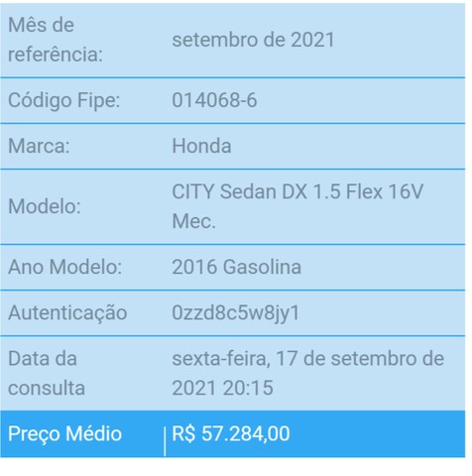
Task: Select the Honda brand value
Action: [201, 146]
